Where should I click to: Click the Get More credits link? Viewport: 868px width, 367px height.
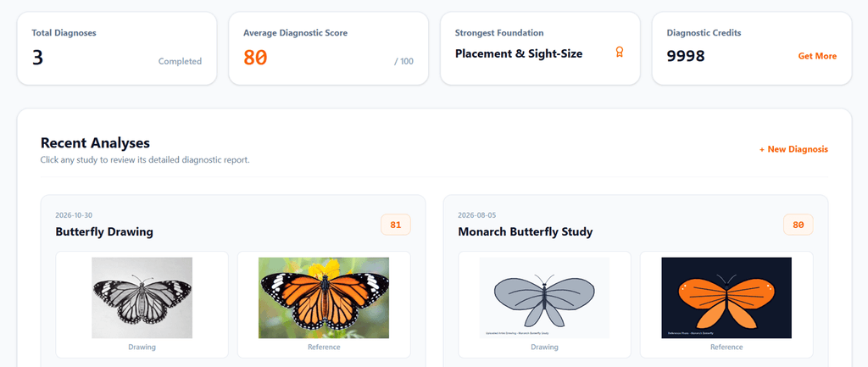coord(817,56)
